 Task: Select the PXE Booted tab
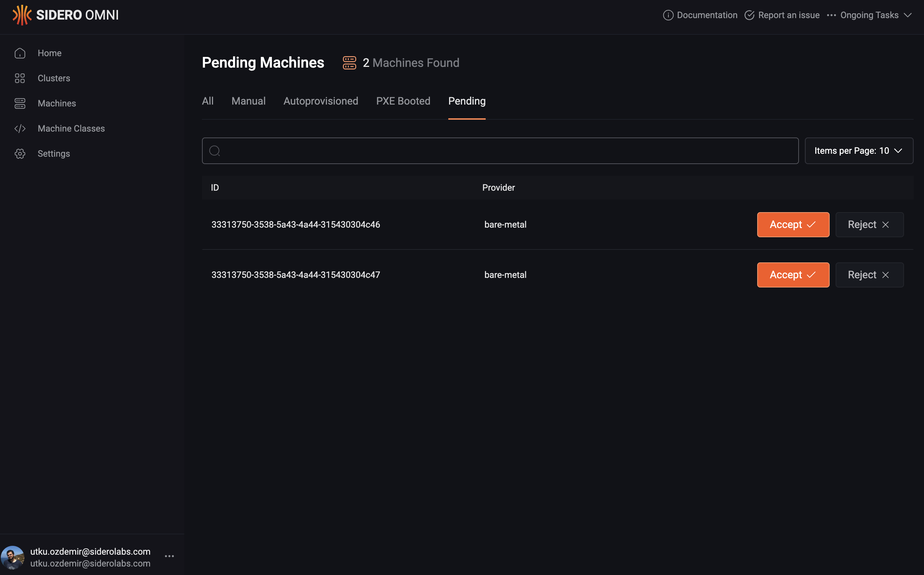point(403,101)
